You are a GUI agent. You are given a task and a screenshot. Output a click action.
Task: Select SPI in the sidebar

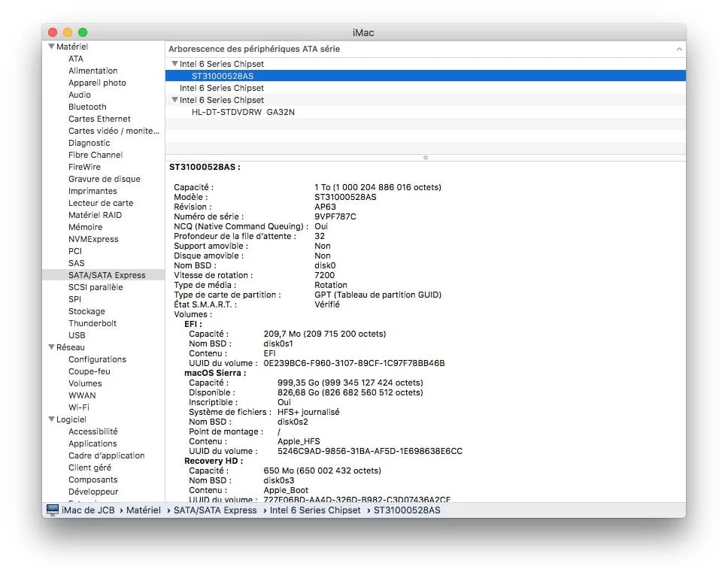click(74, 299)
